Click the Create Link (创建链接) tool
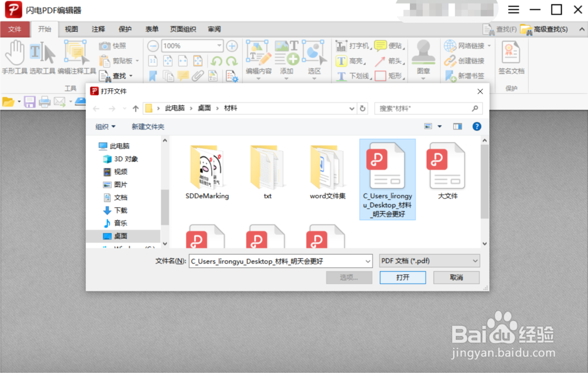The height and width of the screenshot is (373, 588). (465, 61)
